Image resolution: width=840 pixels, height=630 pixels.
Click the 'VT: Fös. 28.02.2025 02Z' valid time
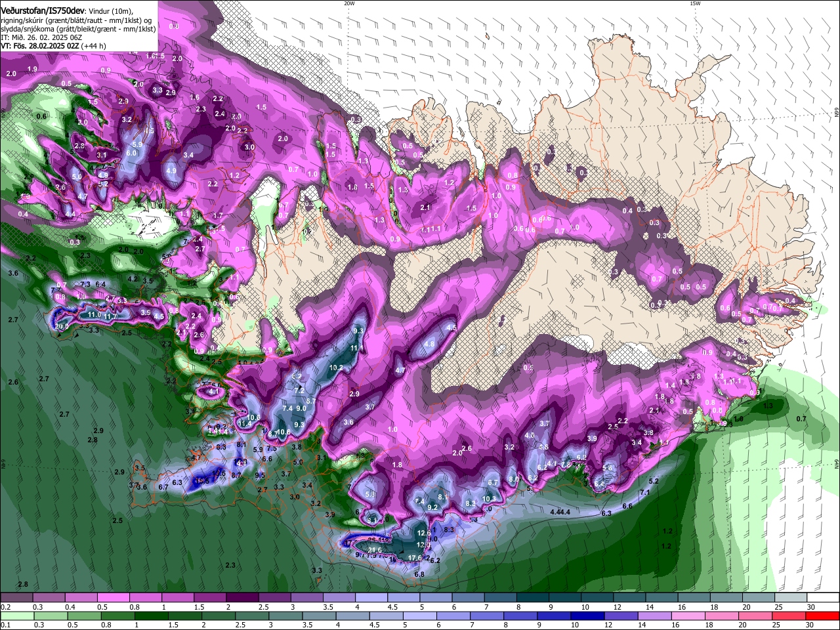click(x=40, y=46)
